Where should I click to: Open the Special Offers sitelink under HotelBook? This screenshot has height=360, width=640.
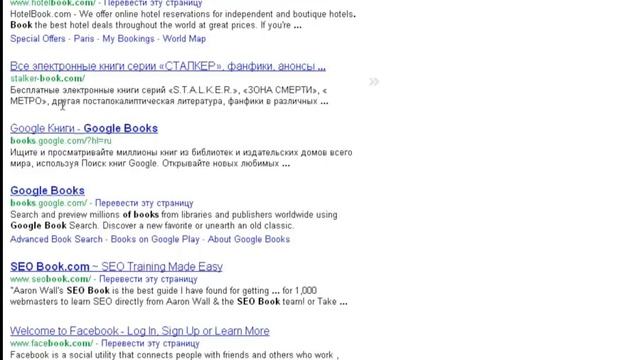38,39
